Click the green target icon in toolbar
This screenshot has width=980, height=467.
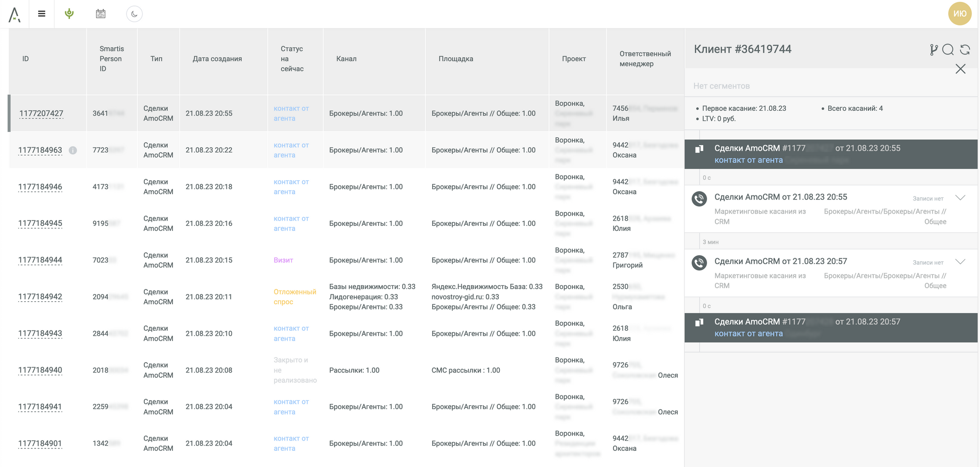pyautogui.click(x=70, y=14)
